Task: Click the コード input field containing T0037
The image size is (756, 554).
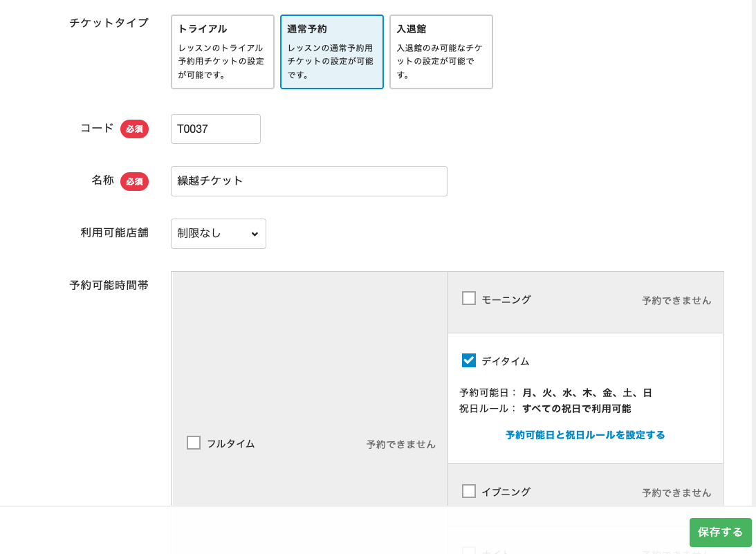Action: [215, 129]
